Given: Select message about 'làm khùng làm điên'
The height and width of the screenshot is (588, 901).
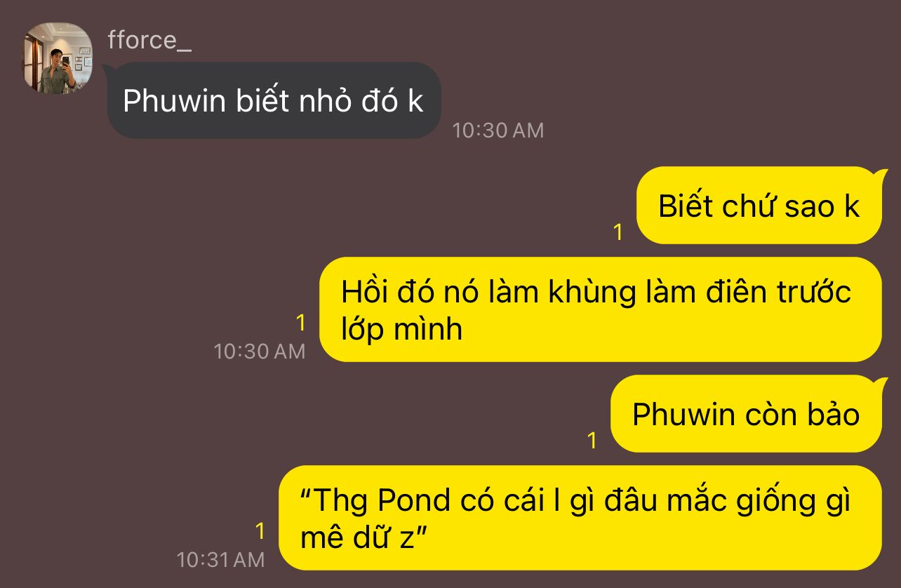Looking at the screenshot, I should click(x=600, y=309).
